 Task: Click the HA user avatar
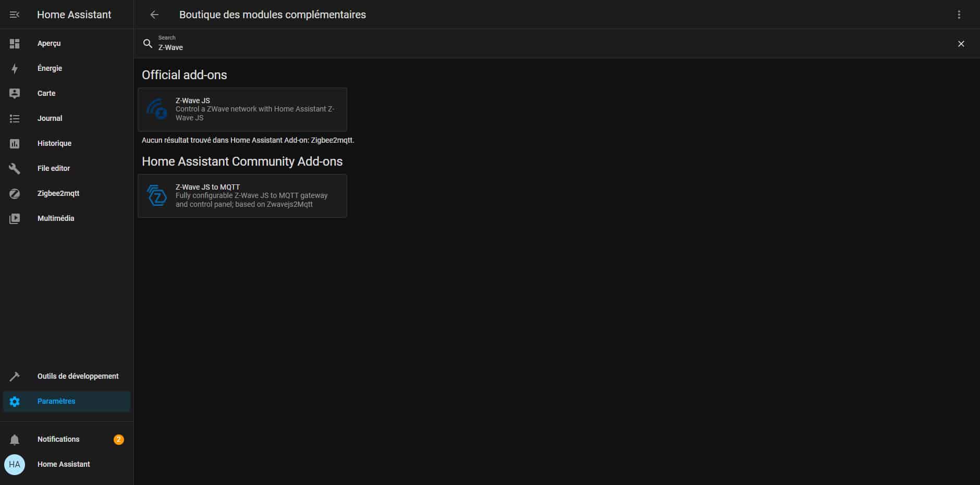[x=15, y=465]
